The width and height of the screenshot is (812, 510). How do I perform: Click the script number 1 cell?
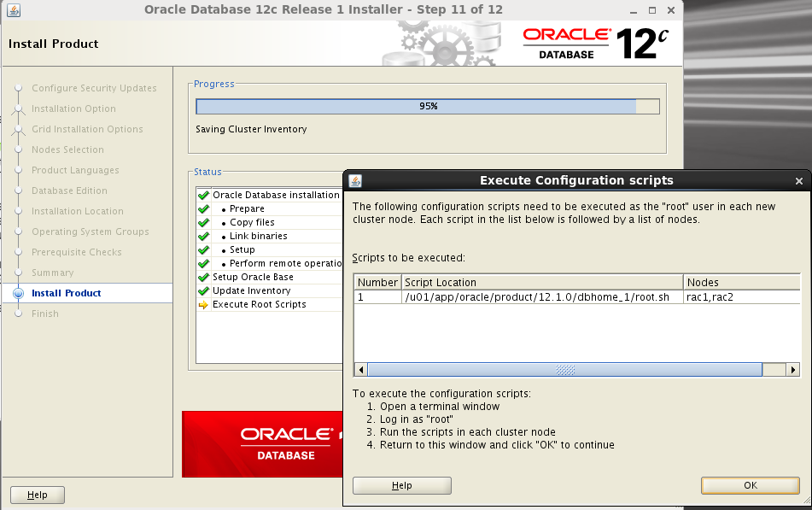[378, 297]
